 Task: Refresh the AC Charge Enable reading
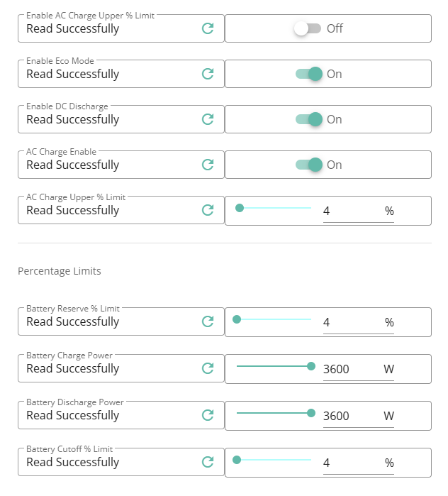point(208,165)
